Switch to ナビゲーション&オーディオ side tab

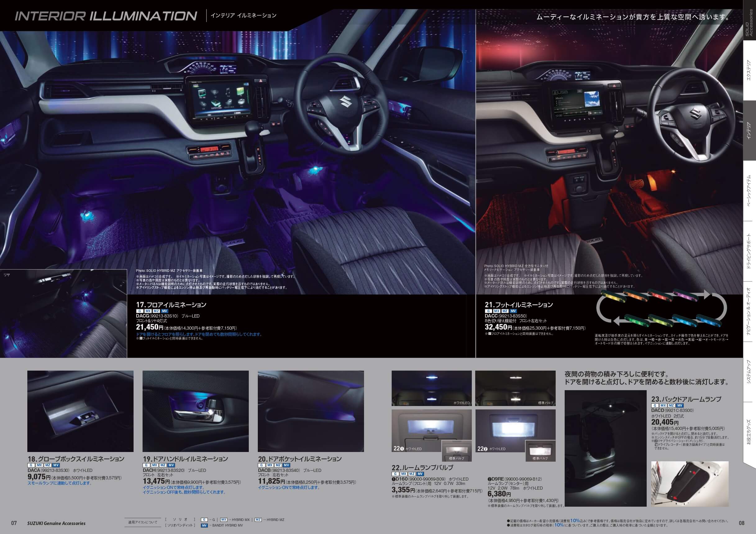click(x=750, y=312)
